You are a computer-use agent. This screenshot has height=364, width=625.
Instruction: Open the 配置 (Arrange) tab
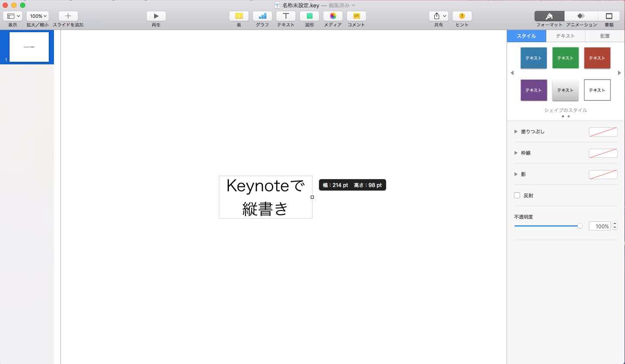pos(604,36)
